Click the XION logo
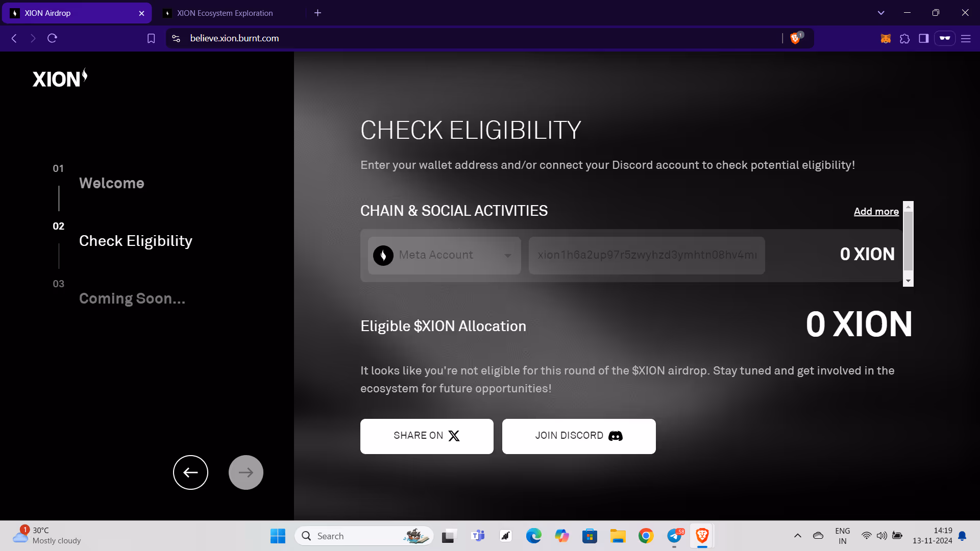 pos(60,78)
